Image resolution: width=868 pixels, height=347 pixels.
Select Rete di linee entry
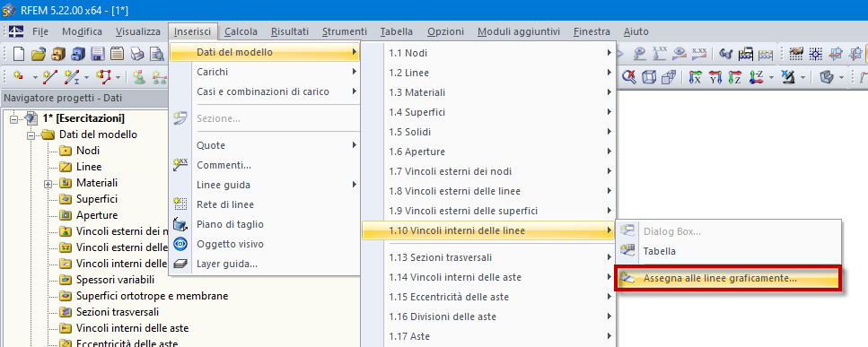pos(265,204)
